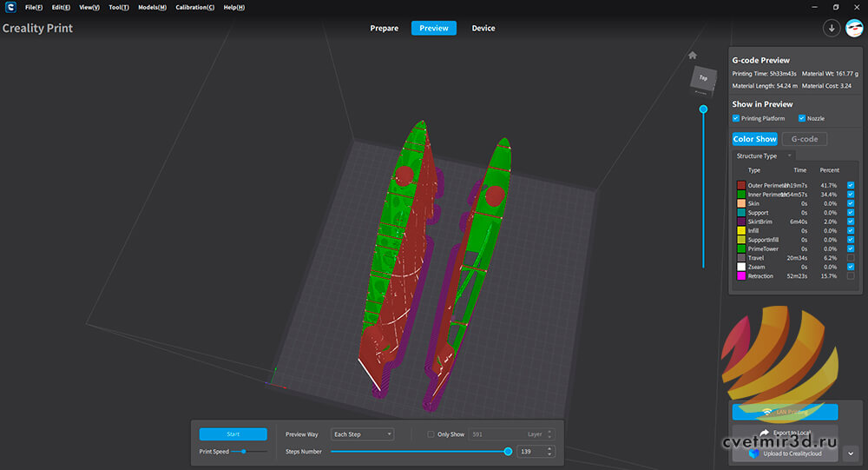Image resolution: width=868 pixels, height=470 pixels.
Task: Enable Retraction visibility checkbox
Action: (851, 275)
